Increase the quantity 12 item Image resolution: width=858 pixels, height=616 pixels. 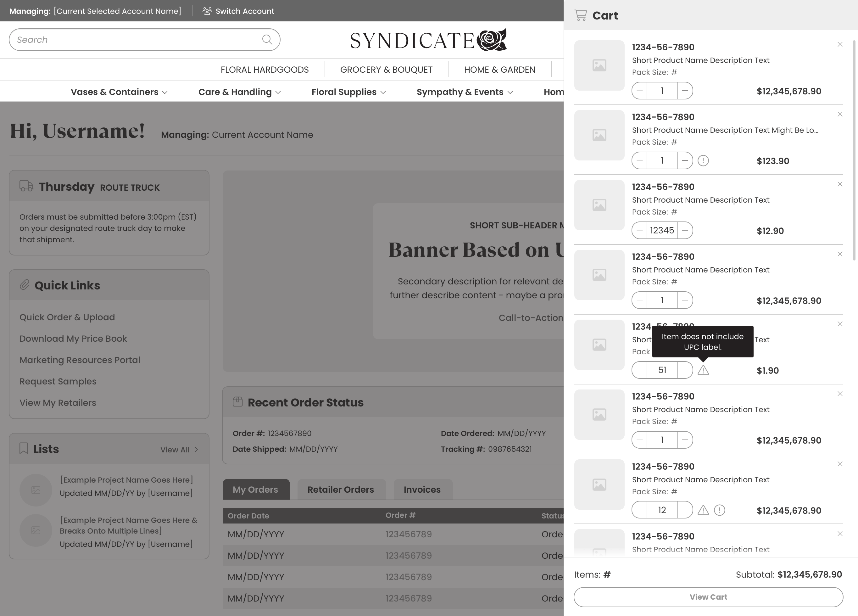pos(685,510)
